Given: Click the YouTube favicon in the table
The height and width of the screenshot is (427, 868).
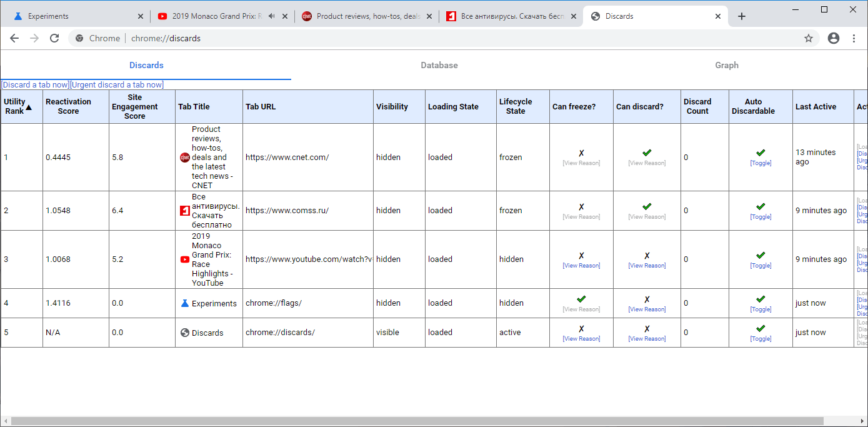Looking at the screenshot, I should [x=184, y=259].
